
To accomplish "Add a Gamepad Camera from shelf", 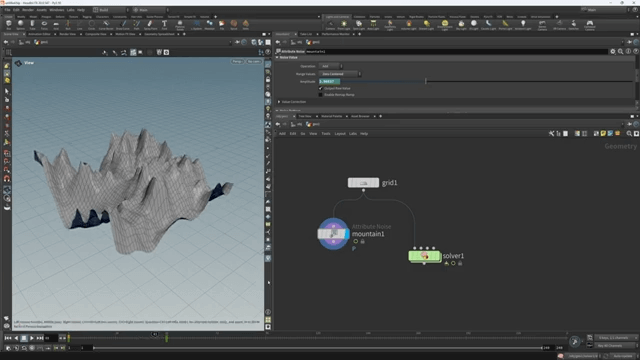I will coord(590,25).
